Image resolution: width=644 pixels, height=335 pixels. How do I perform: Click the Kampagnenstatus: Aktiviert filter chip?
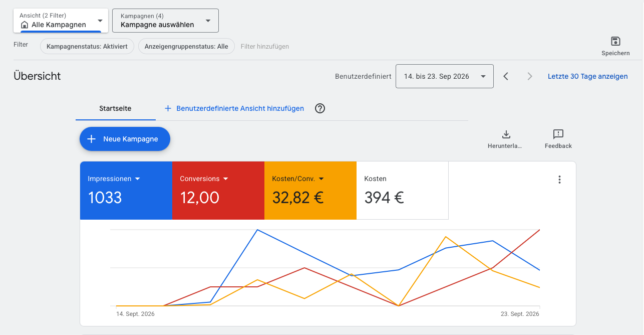(87, 46)
